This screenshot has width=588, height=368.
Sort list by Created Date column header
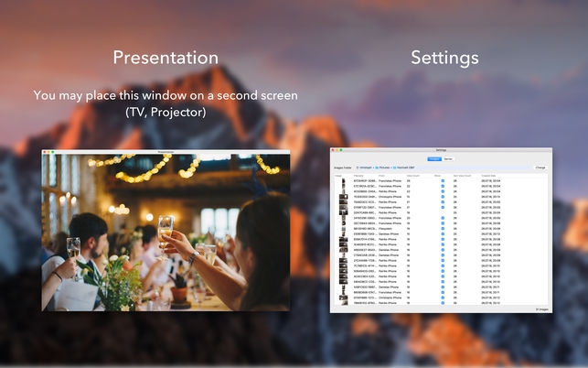point(488,176)
